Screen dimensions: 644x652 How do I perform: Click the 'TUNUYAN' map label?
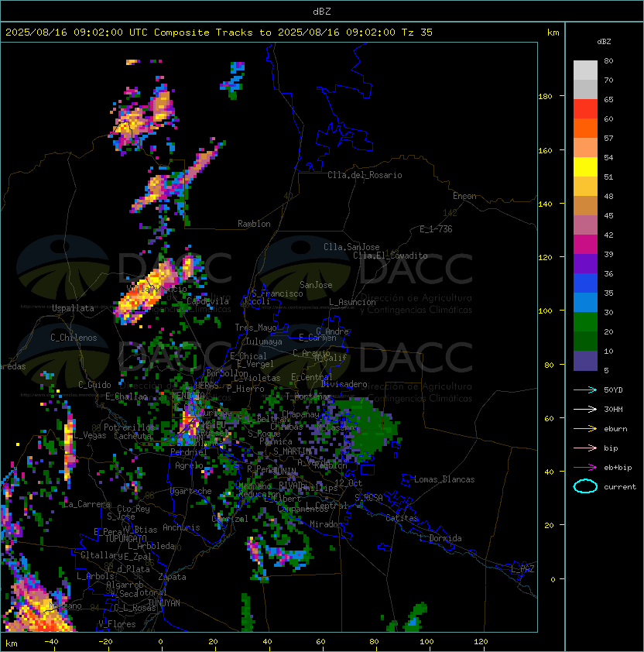164,603
